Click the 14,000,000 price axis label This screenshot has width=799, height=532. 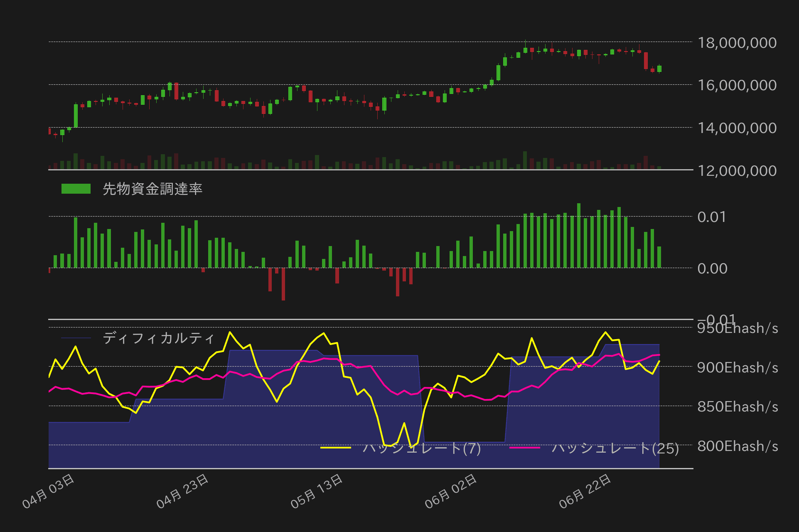[x=739, y=128]
